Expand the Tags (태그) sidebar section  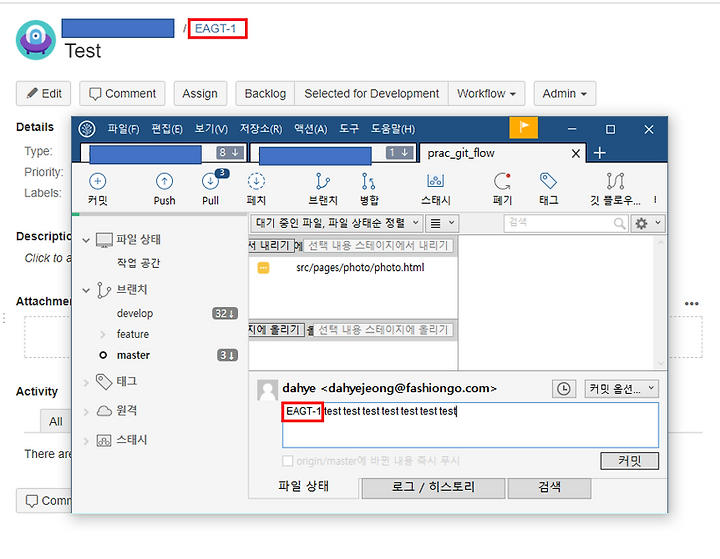point(86,382)
